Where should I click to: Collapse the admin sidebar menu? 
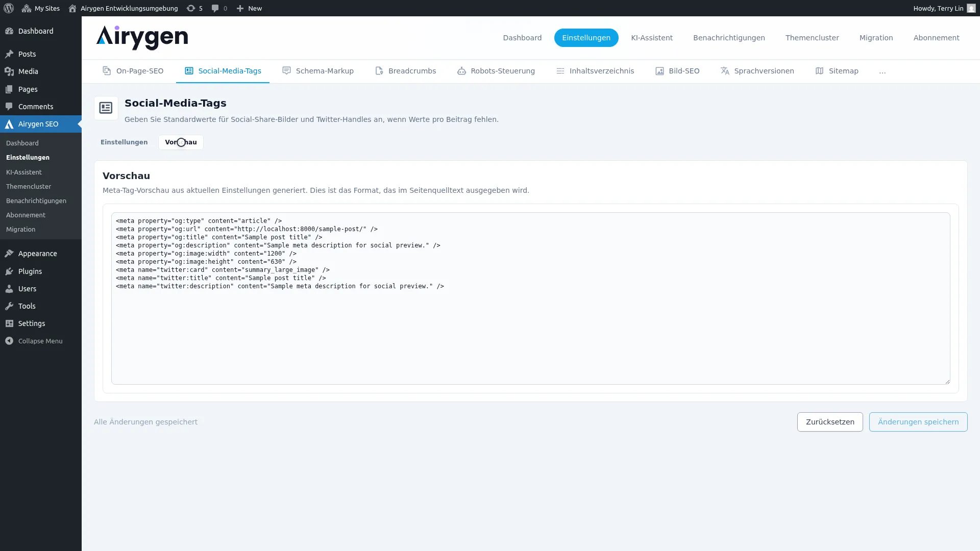click(x=41, y=341)
